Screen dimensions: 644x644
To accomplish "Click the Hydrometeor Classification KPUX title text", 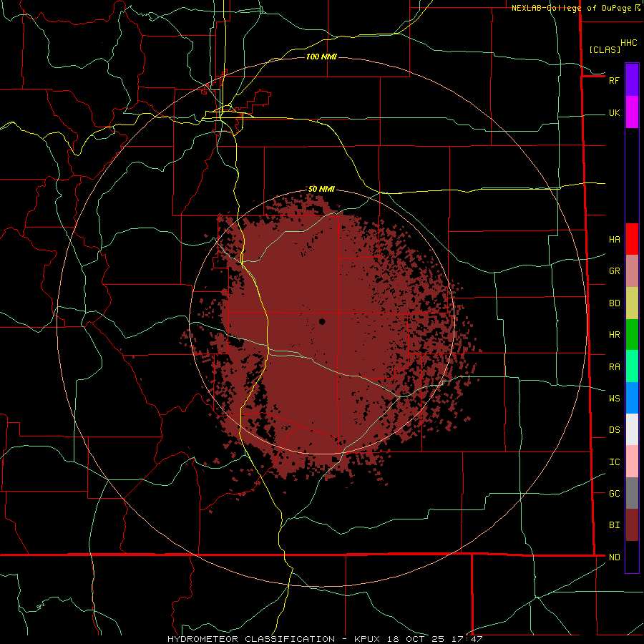I will (324, 639).
